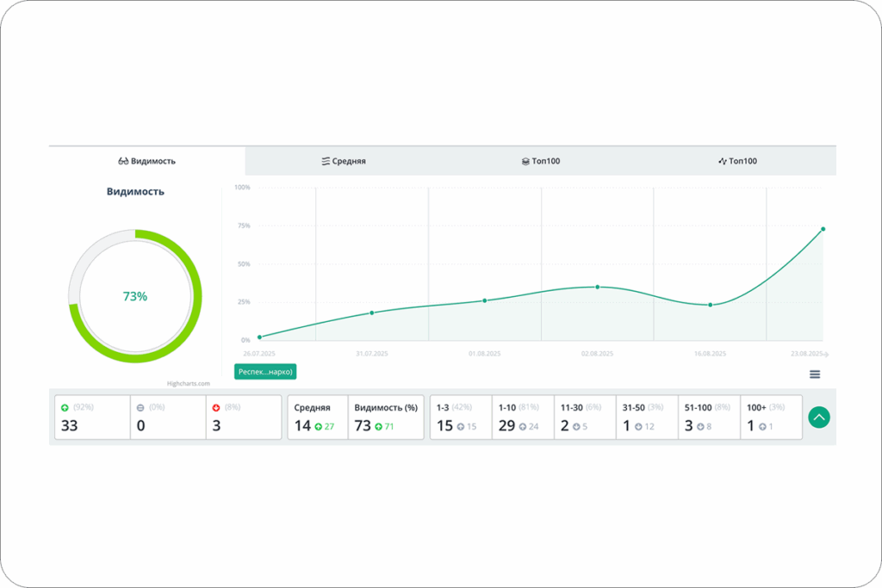Click the grey arrow icon in 1-3 cell

coord(461,427)
